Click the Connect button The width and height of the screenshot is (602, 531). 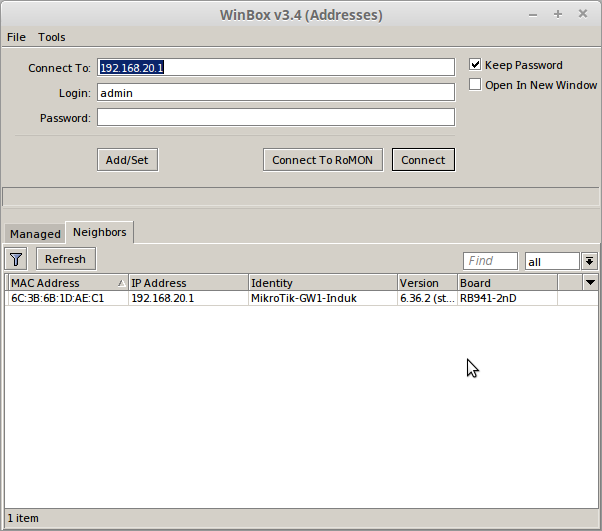(423, 160)
